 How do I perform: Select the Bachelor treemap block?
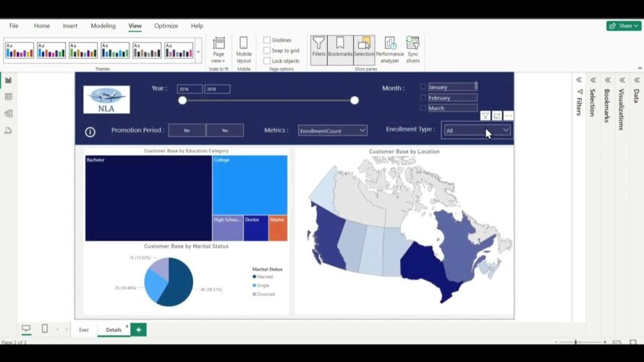148,198
